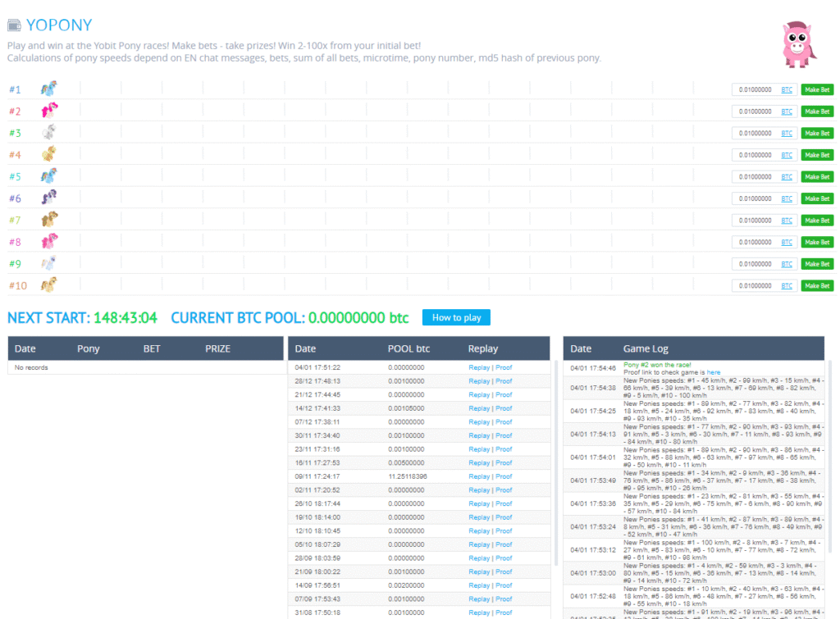Click the pony #4 icon
The image size is (840, 619).
(48, 153)
